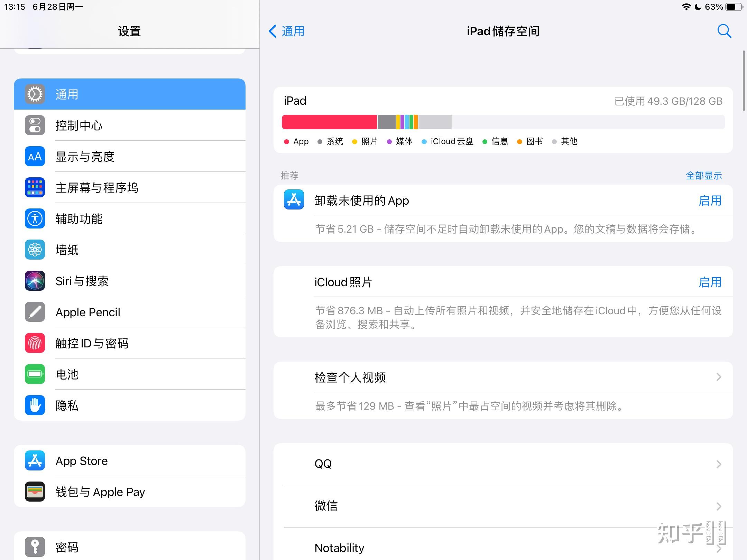This screenshot has height=560, width=747.
Task: Tap the Wallet card icon
Action: 35,492
